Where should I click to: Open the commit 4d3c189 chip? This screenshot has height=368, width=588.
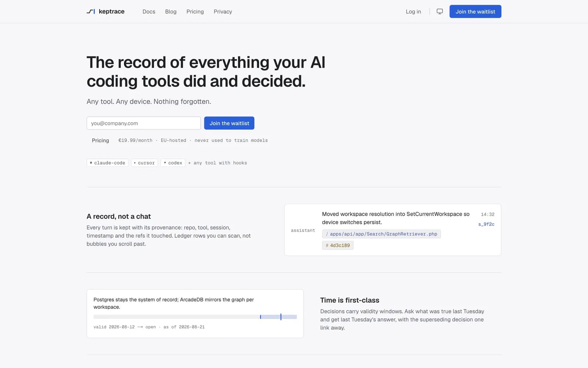point(338,245)
